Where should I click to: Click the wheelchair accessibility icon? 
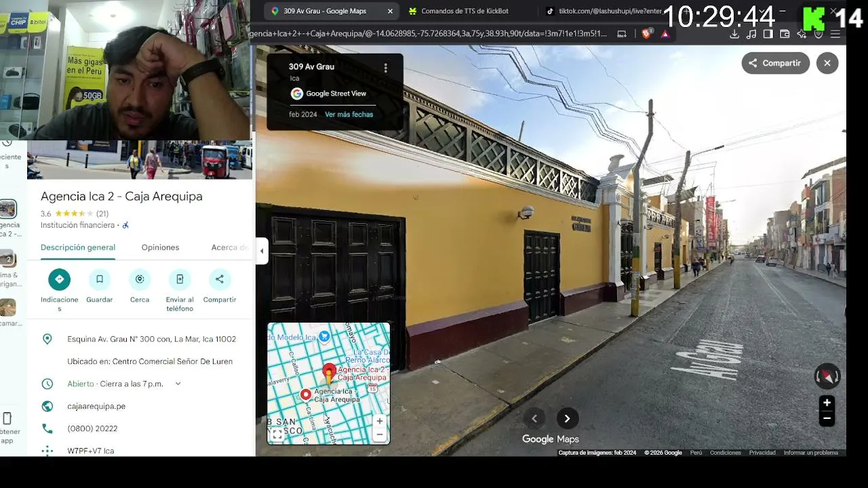(x=125, y=225)
